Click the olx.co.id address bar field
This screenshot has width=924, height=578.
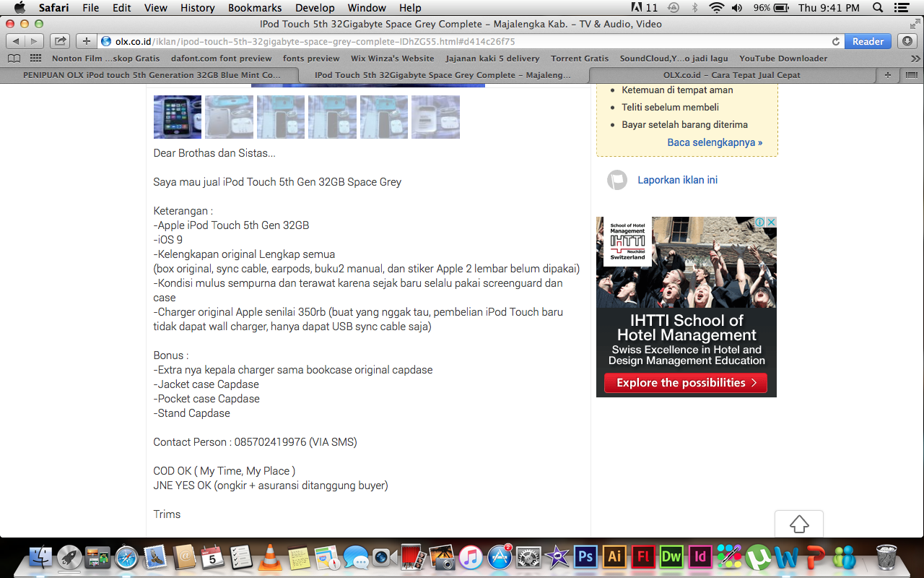[471, 41]
